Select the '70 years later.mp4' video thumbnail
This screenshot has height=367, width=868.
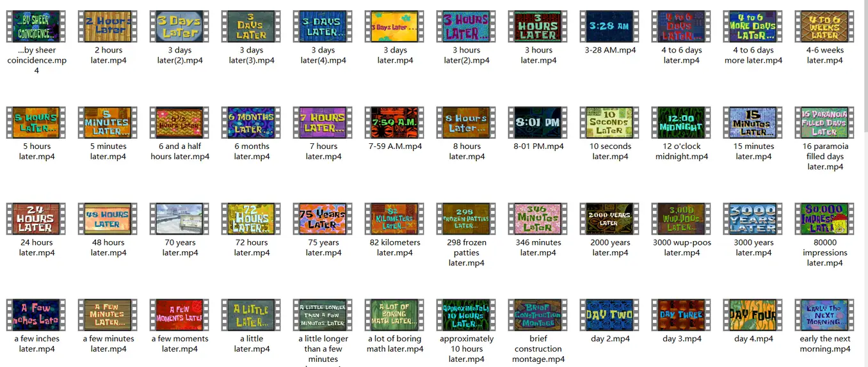180,219
